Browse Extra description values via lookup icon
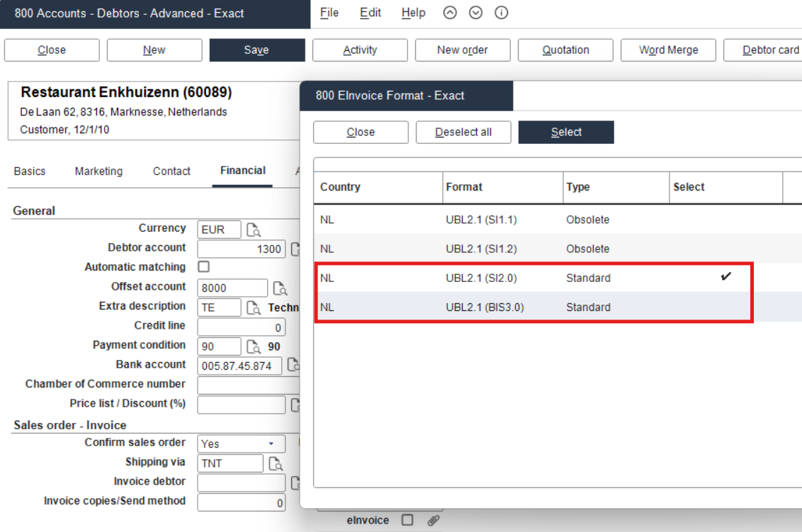Viewport: 802px width, 532px height. pyautogui.click(x=254, y=307)
